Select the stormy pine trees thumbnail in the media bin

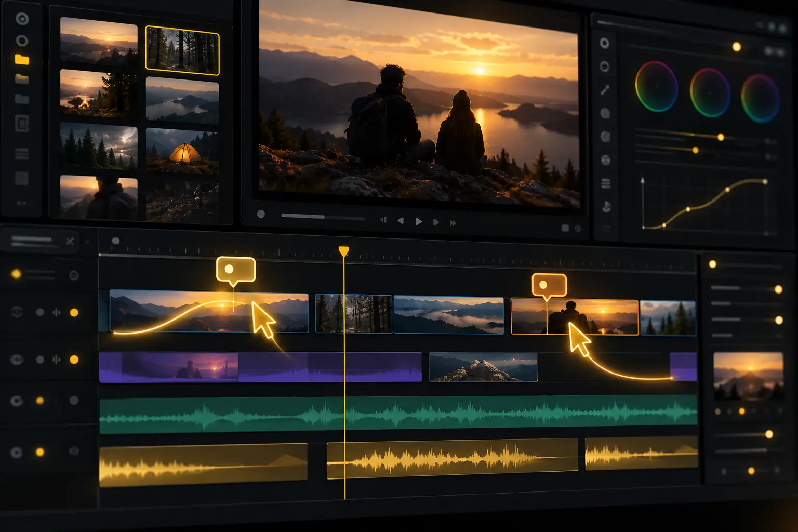click(99, 146)
